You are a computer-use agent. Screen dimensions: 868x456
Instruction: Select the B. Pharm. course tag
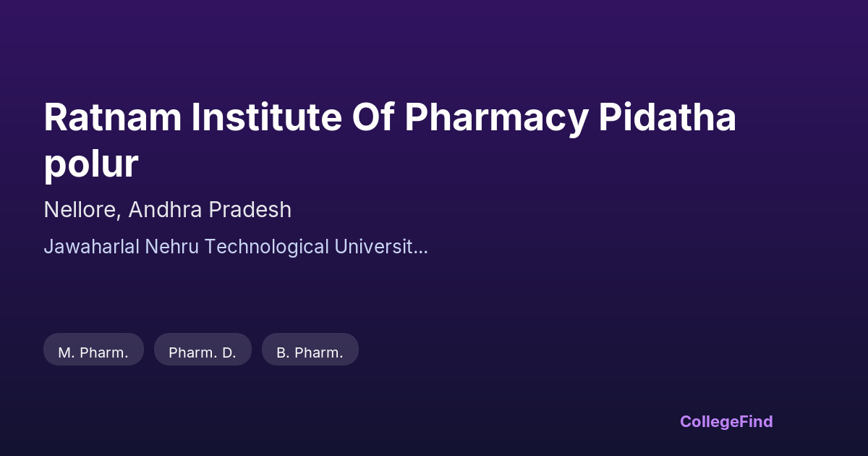tap(310, 352)
